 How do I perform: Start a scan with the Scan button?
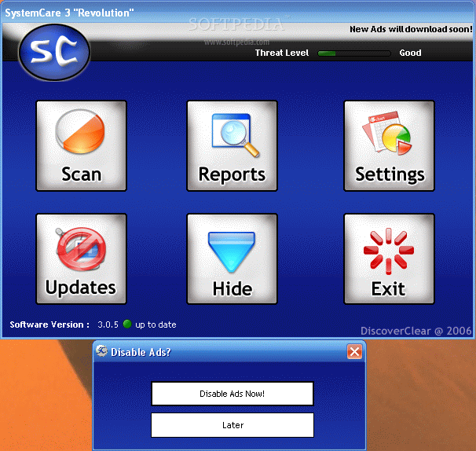coord(82,146)
